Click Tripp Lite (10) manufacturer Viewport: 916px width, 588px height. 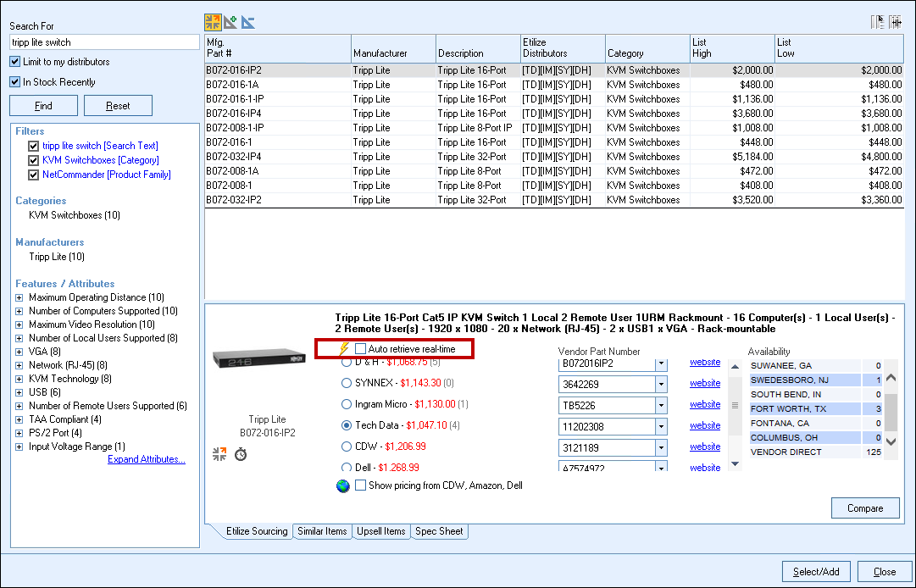(x=57, y=257)
